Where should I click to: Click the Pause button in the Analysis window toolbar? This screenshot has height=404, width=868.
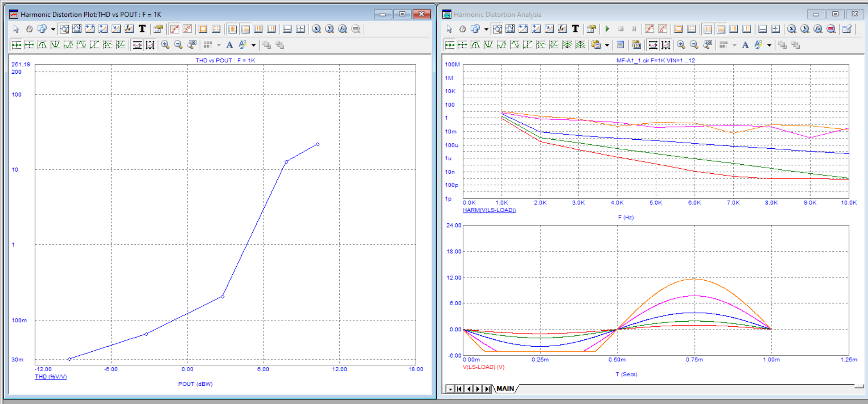pos(633,29)
